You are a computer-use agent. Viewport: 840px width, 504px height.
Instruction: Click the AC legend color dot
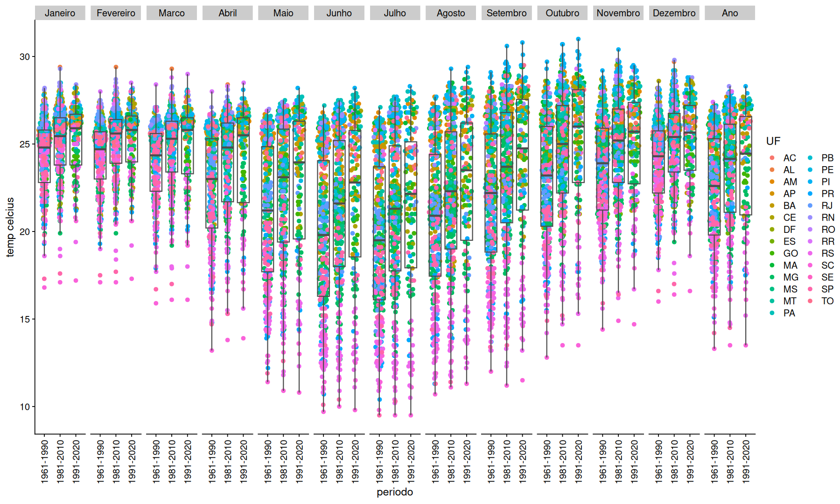[772, 158]
